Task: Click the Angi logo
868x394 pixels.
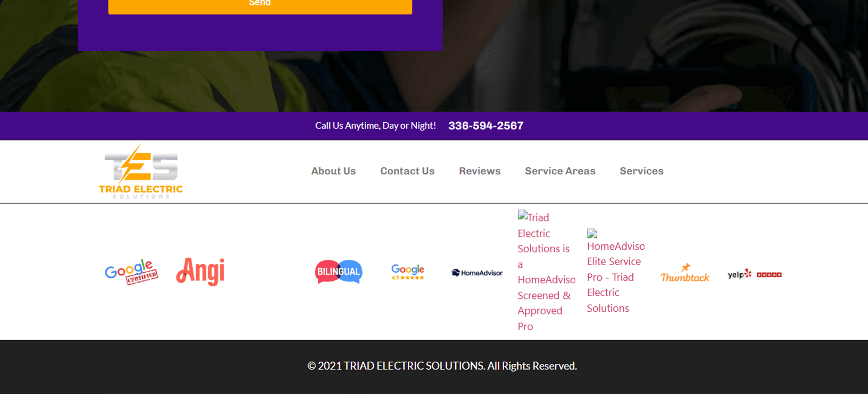Action: click(x=200, y=271)
